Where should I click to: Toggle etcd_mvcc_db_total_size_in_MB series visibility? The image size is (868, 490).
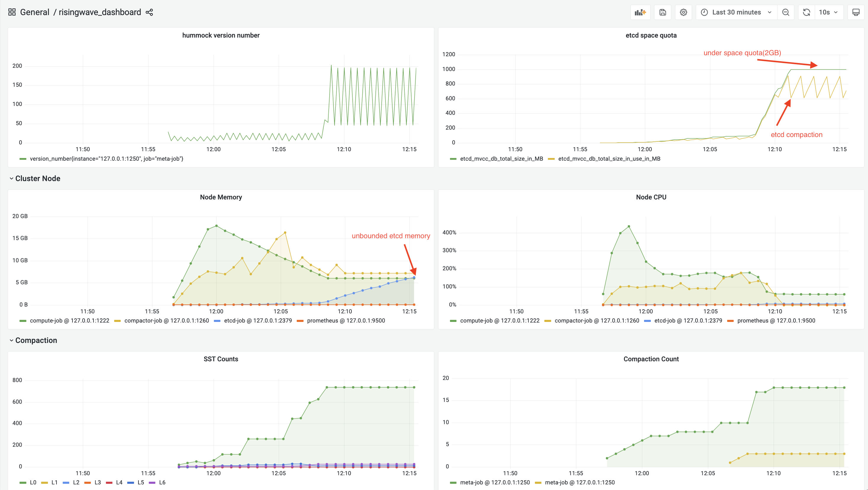pyautogui.click(x=501, y=158)
